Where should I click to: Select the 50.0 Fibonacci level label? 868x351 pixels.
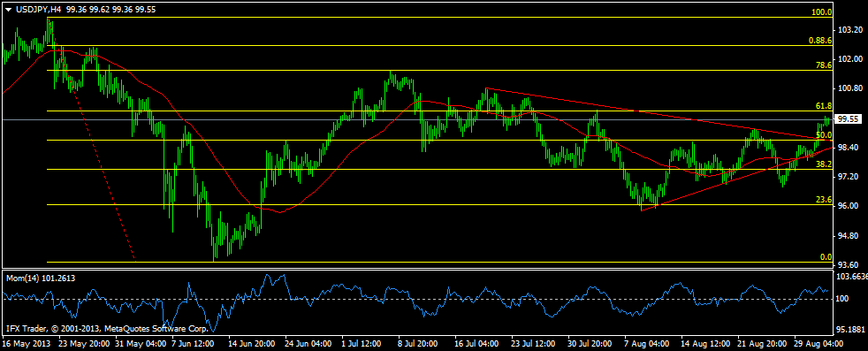point(824,135)
